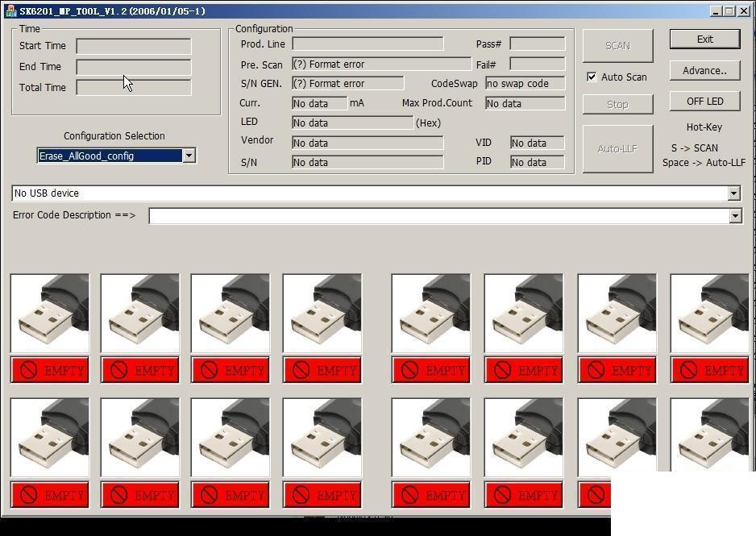Image resolution: width=756 pixels, height=536 pixels.
Task: Click the Vendor field
Action: [368, 143]
